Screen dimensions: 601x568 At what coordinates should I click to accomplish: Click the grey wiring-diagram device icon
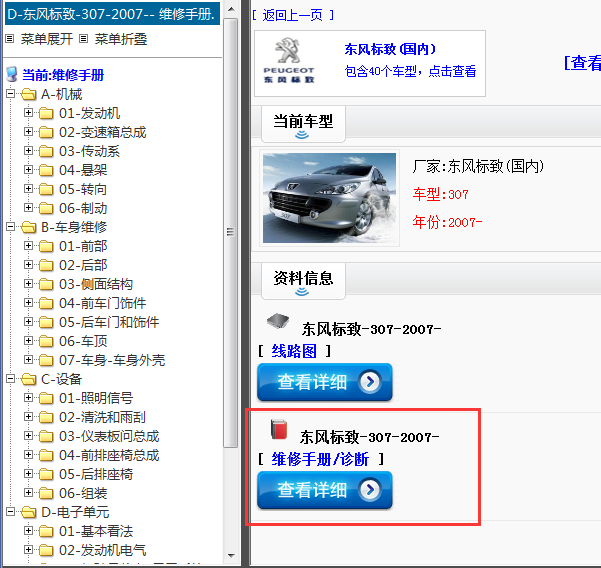coord(278,320)
